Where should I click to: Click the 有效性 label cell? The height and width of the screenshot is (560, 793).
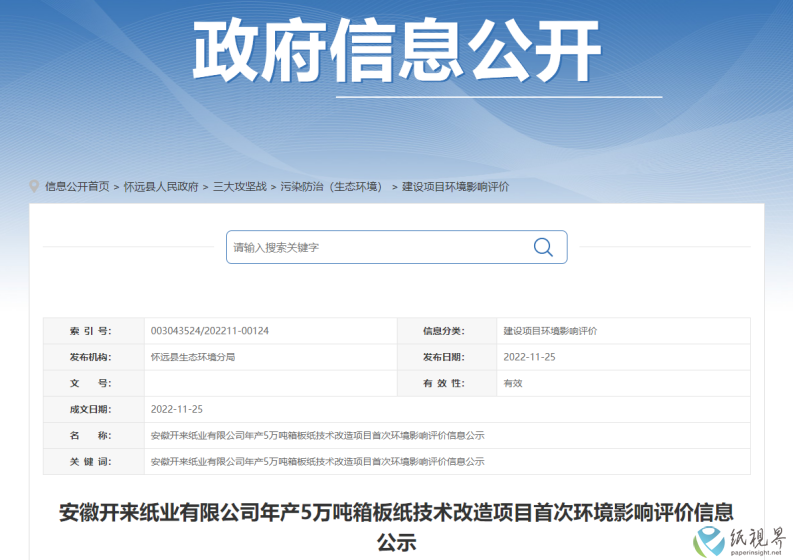[447, 383]
